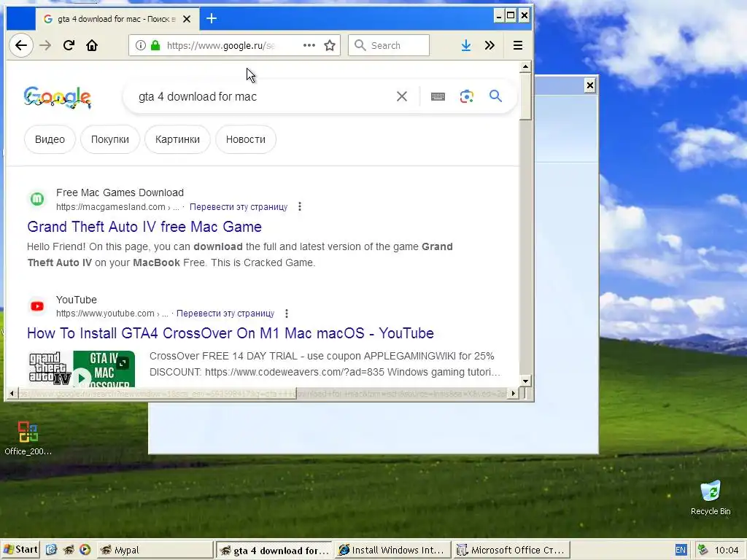Click the browser toolbar Search field
The height and width of the screenshot is (560, 747).
point(389,45)
